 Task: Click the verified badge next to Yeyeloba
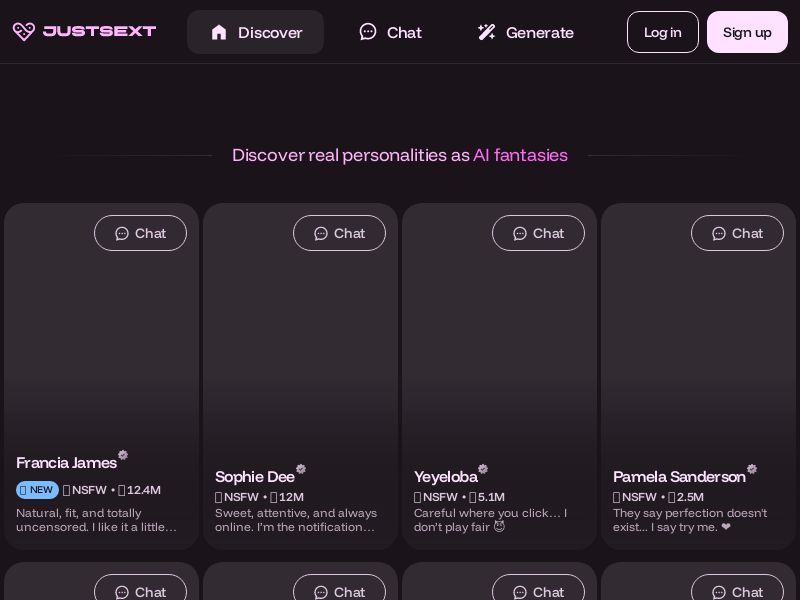coord(483,469)
